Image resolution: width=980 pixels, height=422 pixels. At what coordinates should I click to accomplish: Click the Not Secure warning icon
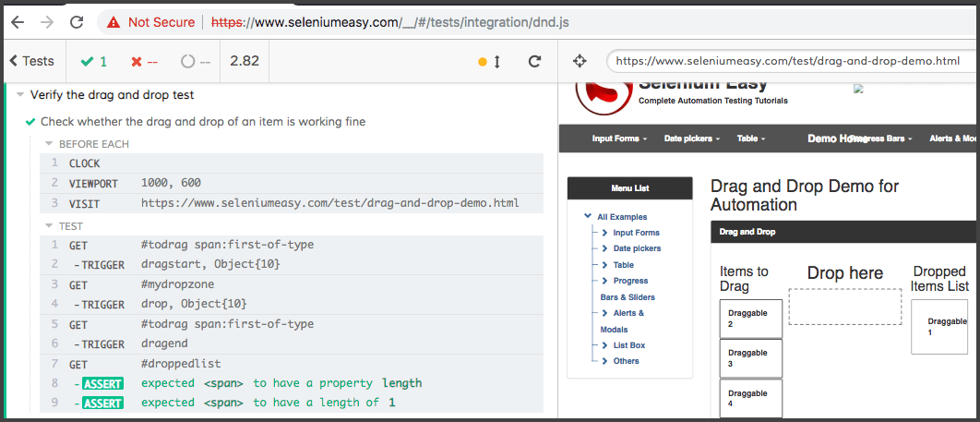coord(114,22)
